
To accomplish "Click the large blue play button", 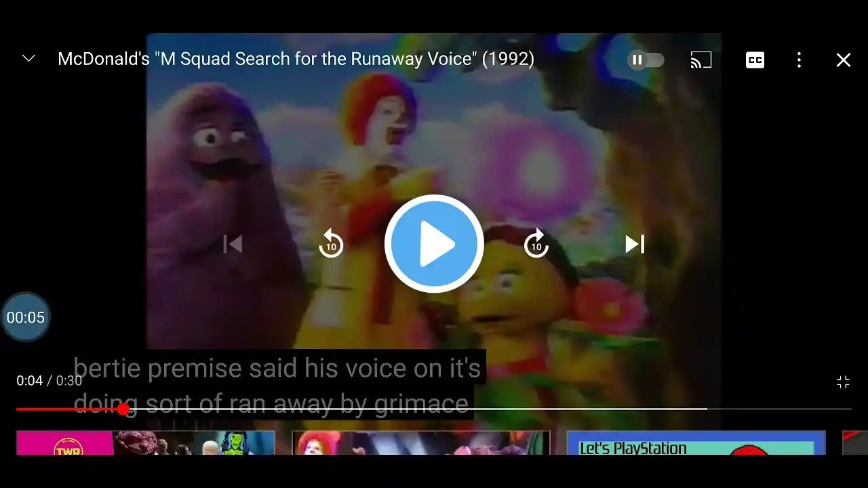I will coord(434,244).
